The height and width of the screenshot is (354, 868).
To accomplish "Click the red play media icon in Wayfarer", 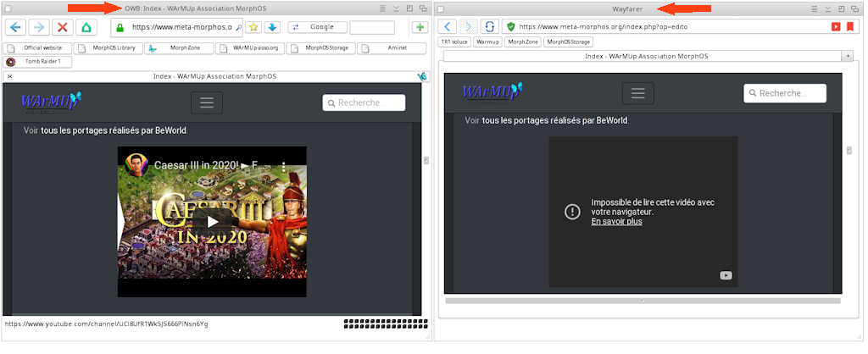I will click(836, 26).
